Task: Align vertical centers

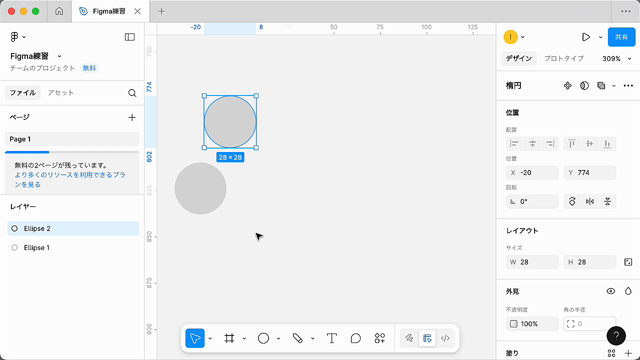Action: (590, 144)
